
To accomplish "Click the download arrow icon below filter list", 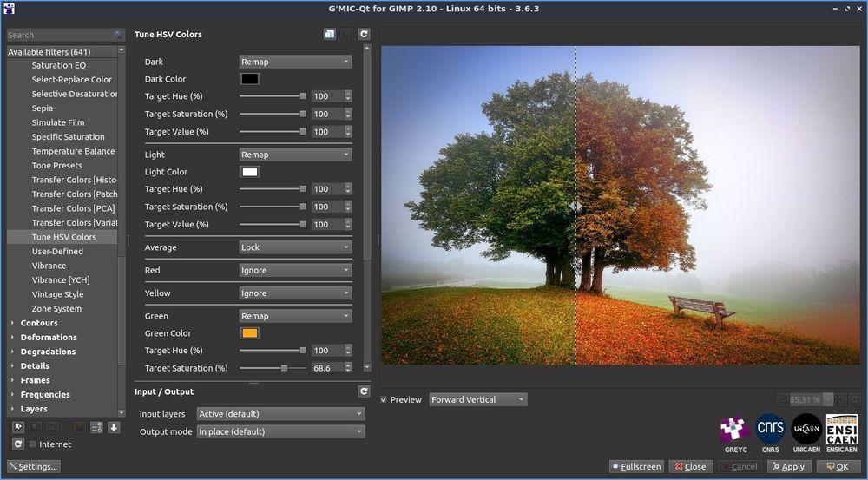I will pos(114,427).
